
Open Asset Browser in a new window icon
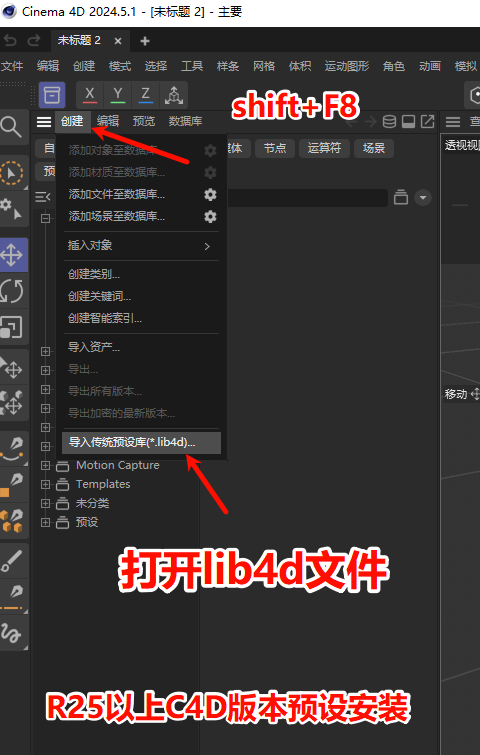pos(427,122)
